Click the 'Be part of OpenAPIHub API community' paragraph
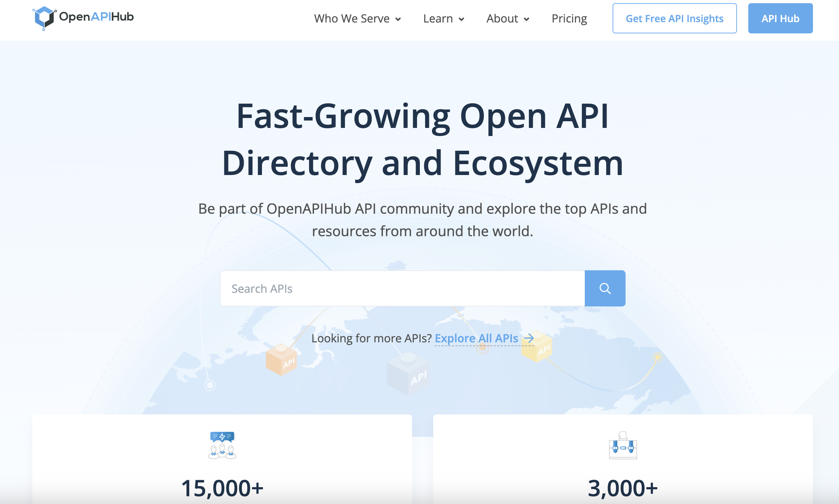The image size is (839, 504). point(423,220)
